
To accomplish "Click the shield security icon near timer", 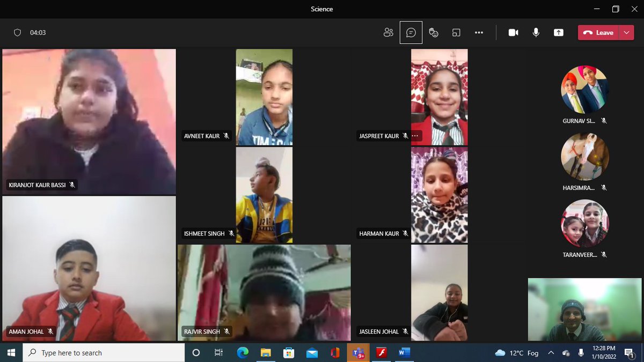I will (17, 33).
